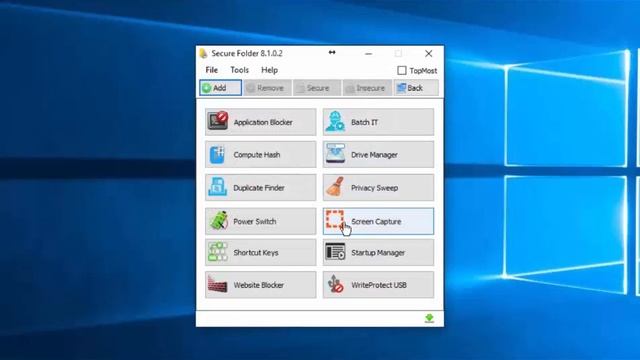This screenshot has height=360, width=640.
Task: Click the Back toolbar button
Action: [416, 88]
